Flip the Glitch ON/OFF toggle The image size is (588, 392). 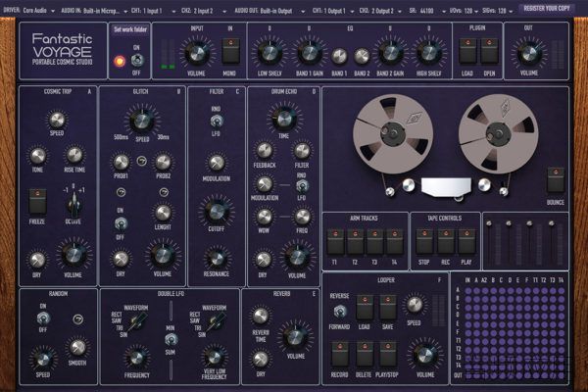[121, 223]
